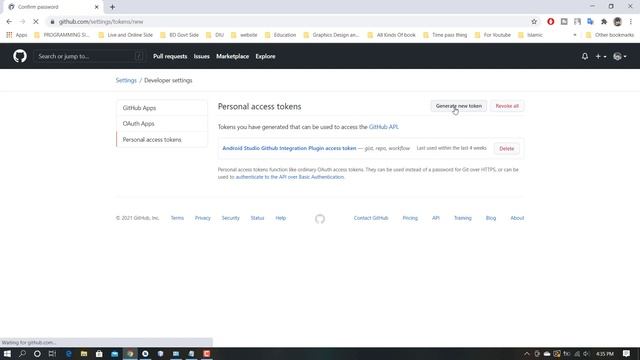Open Marketplace in GitHub header
640x360 pixels.
pyautogui.click(x=233, y=56)
